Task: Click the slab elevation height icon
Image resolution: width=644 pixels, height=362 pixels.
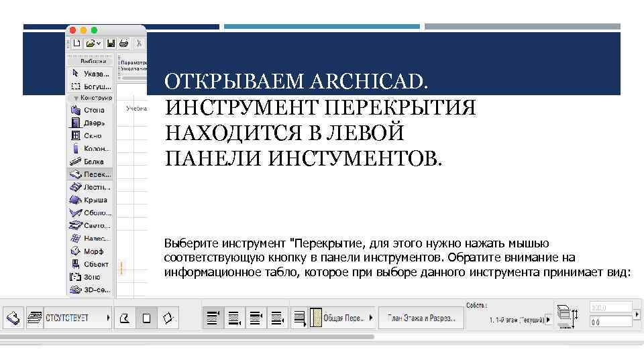Action: tap(568, 316)
